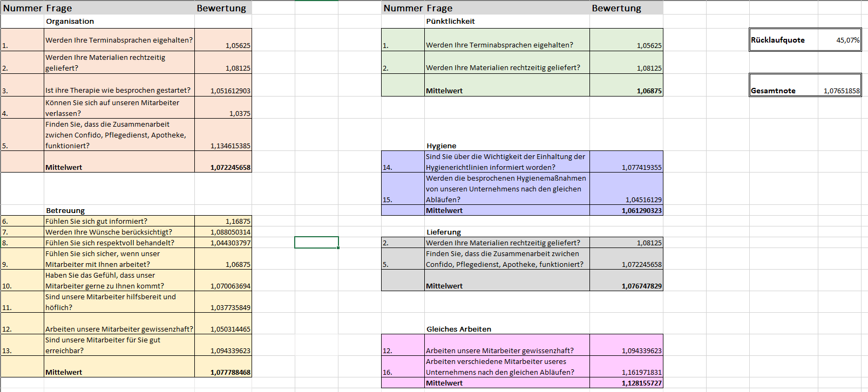Select 'Fühlen Sie sich gut informiert?'
This screenshot has height=392, width=868.
tap(119, 221)
